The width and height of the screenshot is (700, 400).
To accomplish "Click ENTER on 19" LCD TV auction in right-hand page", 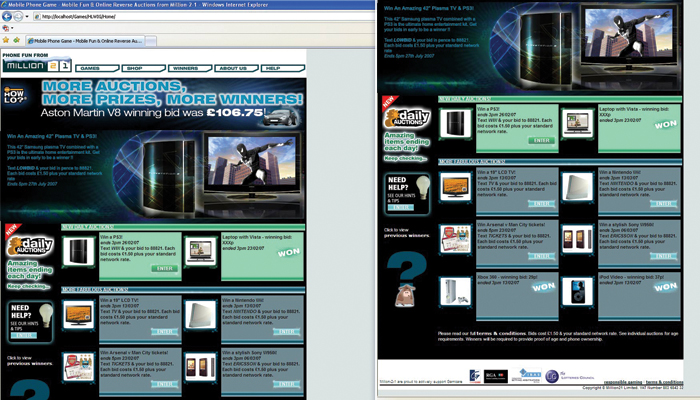I will 542,204.
